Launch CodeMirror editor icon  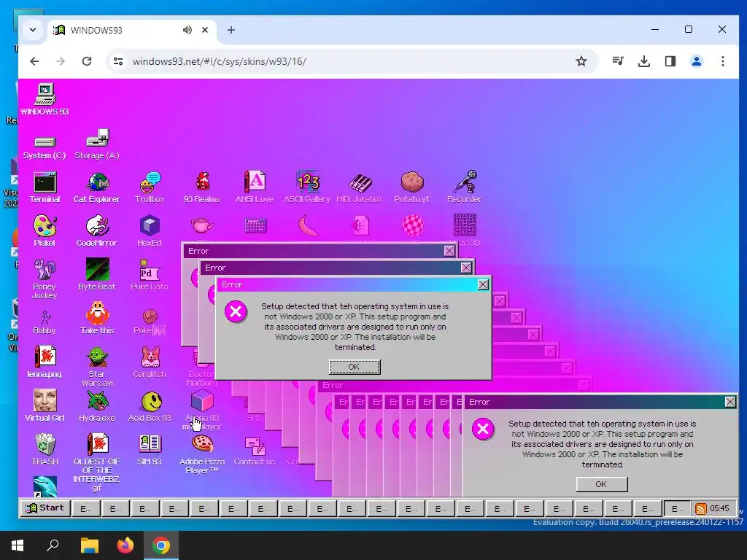[x=97, y=231]
